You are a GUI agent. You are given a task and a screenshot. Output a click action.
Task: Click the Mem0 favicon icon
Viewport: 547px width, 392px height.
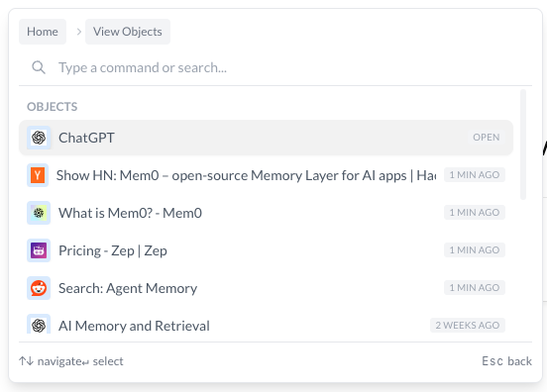tap(39, 213)
